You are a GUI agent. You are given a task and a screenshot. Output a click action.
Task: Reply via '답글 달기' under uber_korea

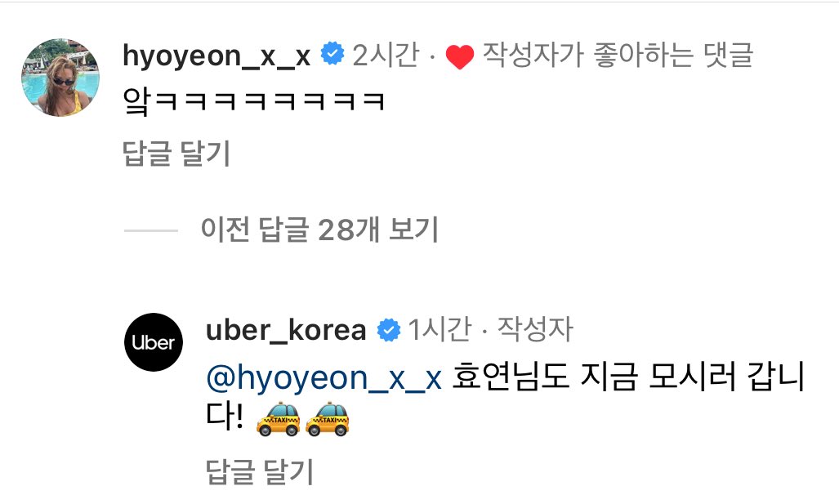260,471
